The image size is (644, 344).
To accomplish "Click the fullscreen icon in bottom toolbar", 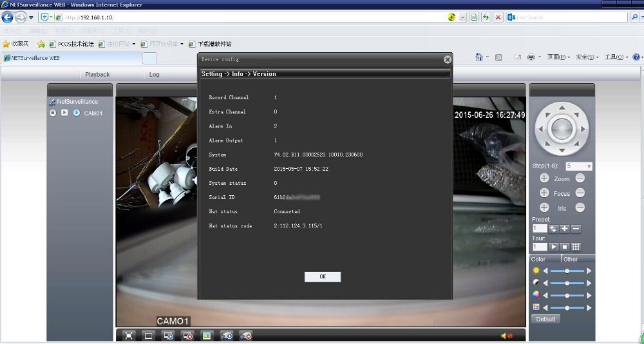I will (129, 336).
